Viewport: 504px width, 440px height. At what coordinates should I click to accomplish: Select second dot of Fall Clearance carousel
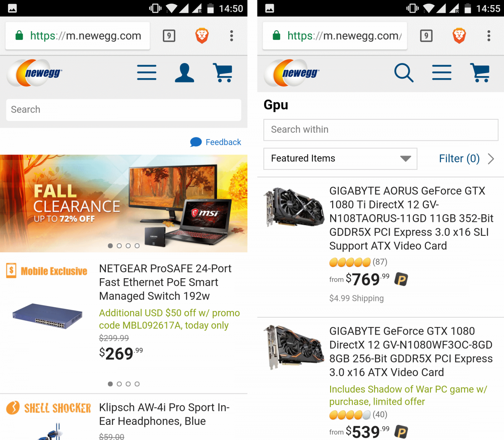(119, 246)
